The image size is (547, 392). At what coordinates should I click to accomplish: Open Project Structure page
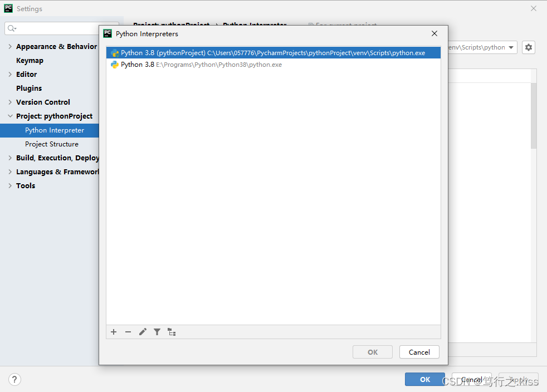click(52, 144)
